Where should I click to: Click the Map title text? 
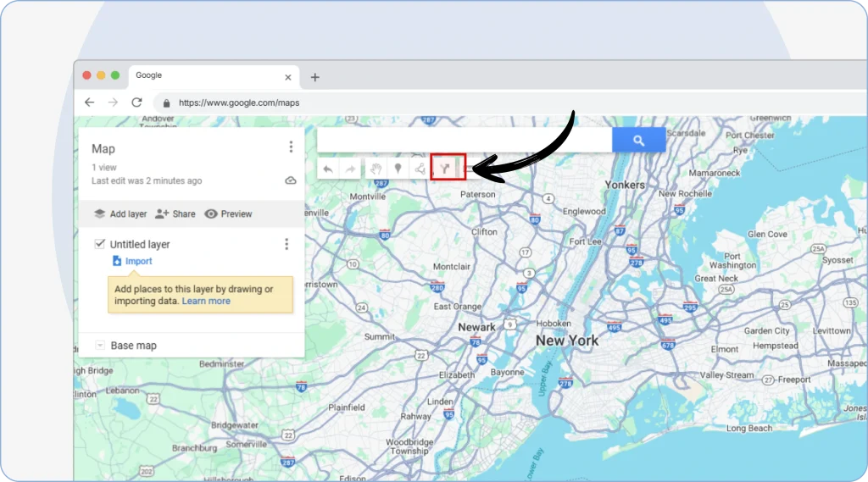coord(103,149)
